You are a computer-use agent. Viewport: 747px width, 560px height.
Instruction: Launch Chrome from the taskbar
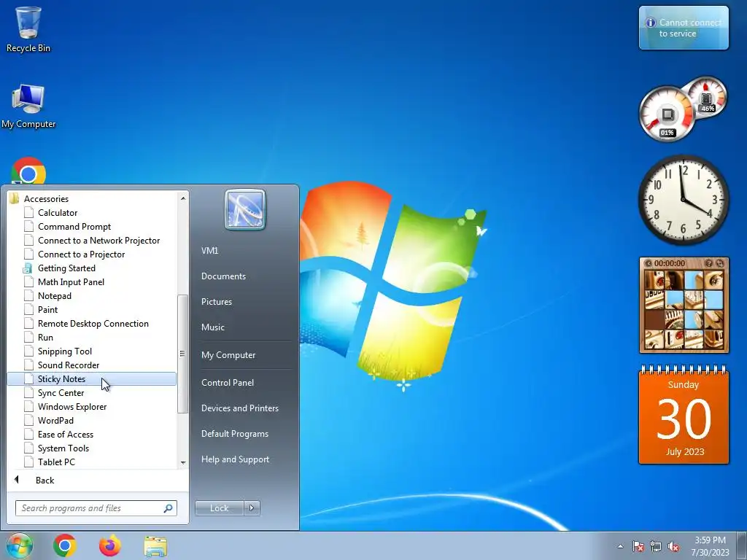(65, 545)
